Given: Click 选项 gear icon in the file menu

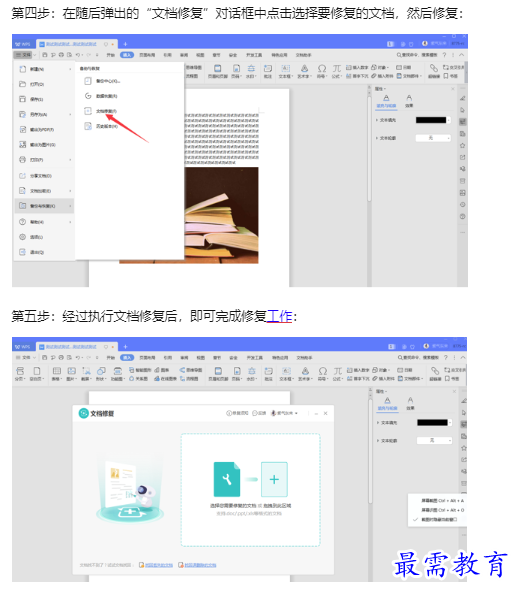Looking at the screenshot, I should coord(23,237).
